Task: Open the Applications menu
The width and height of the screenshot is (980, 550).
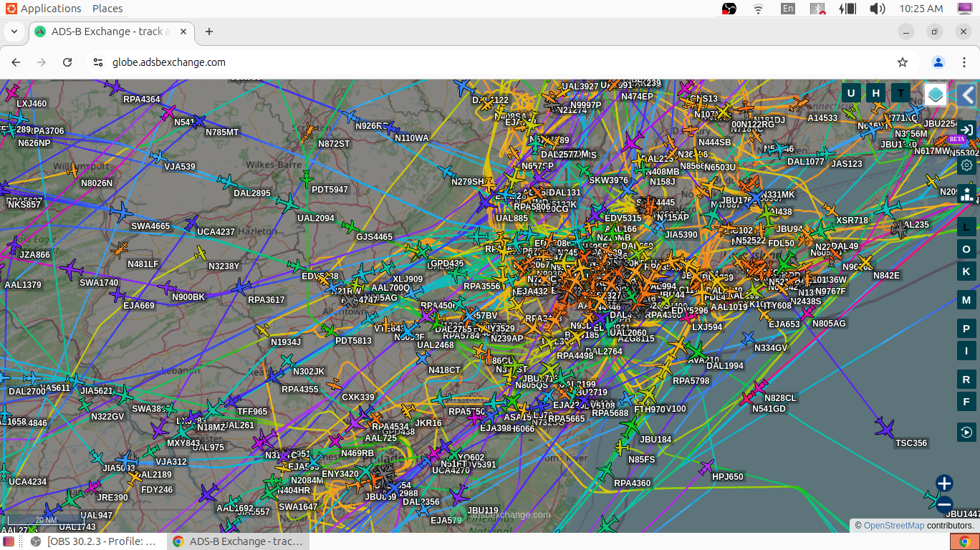Action: point(43,9)
